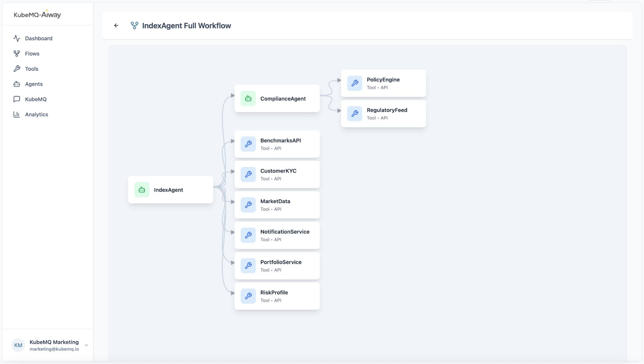Click the BenchmarksAPI wrench icon
This screenshot has height=364, width=644.
point(248,144)
